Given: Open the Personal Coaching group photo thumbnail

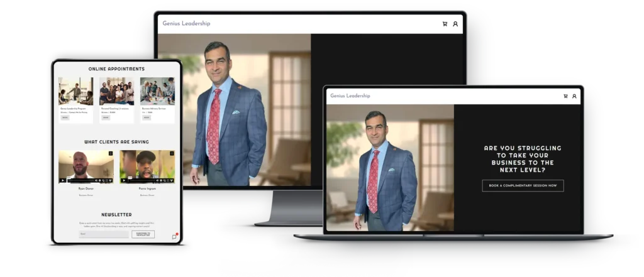Looking at the screenshot, I should tap(116, 91).
